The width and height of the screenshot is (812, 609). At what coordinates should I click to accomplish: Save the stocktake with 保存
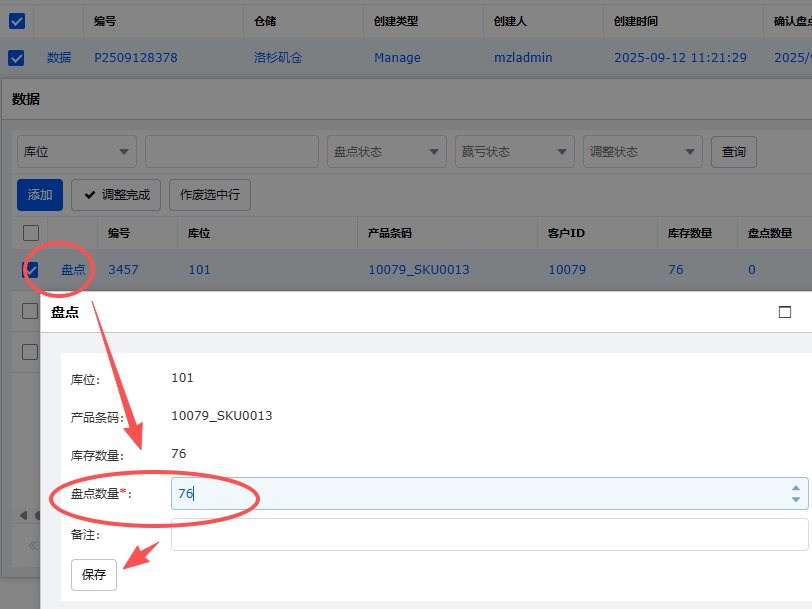coord(94,574)
